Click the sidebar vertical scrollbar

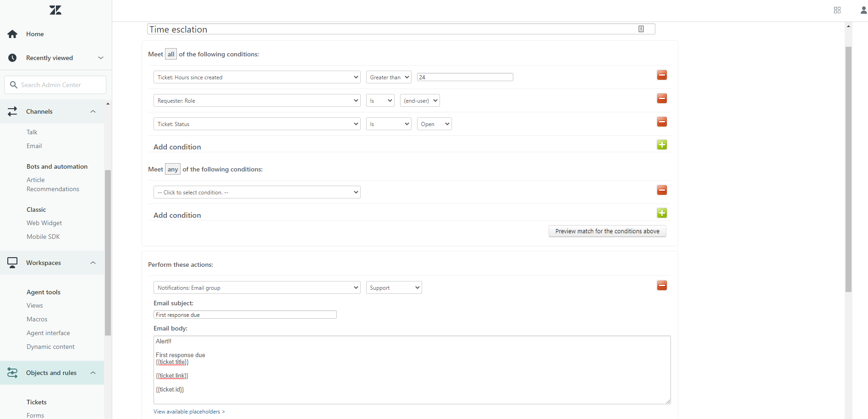click(108, 253)
